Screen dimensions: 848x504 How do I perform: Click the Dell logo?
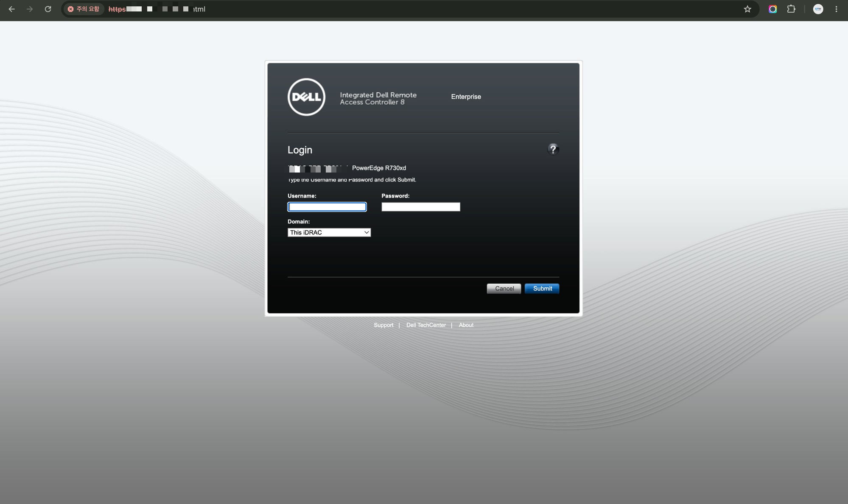click(x=306, y=97)
